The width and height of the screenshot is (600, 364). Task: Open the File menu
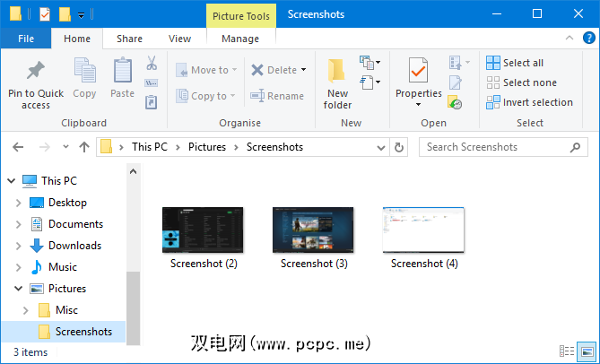(x=26, y=39)
